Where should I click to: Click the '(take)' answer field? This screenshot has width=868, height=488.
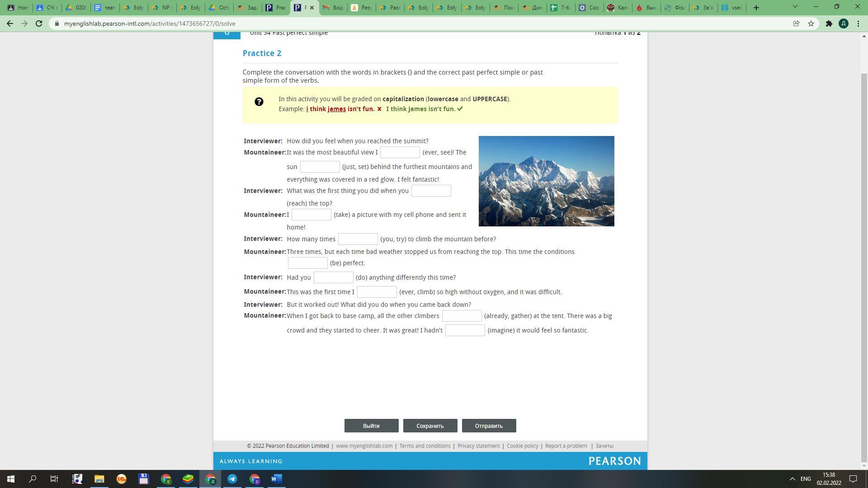(311, 215)
